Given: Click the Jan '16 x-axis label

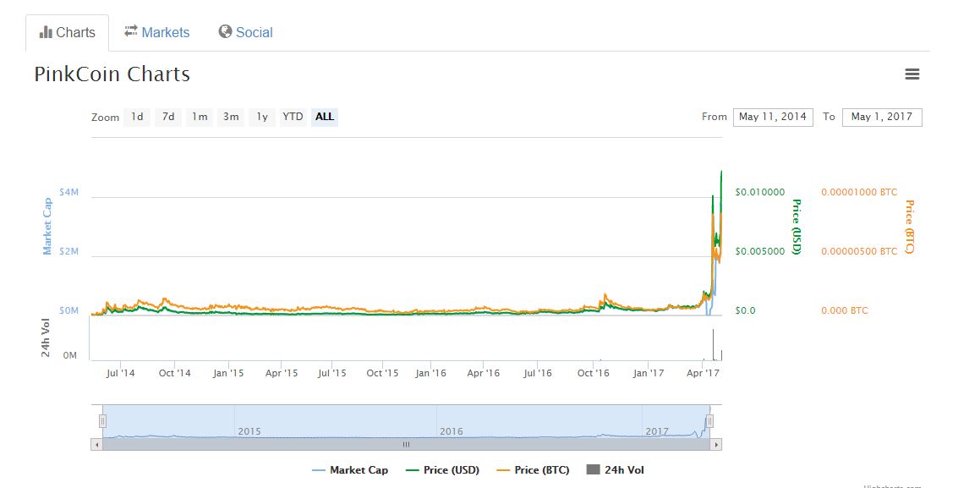Looking at the screenshot, I should [430, 374].
